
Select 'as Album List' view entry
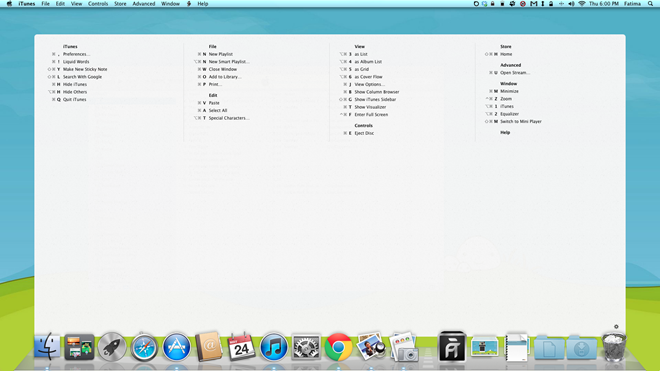368,62
